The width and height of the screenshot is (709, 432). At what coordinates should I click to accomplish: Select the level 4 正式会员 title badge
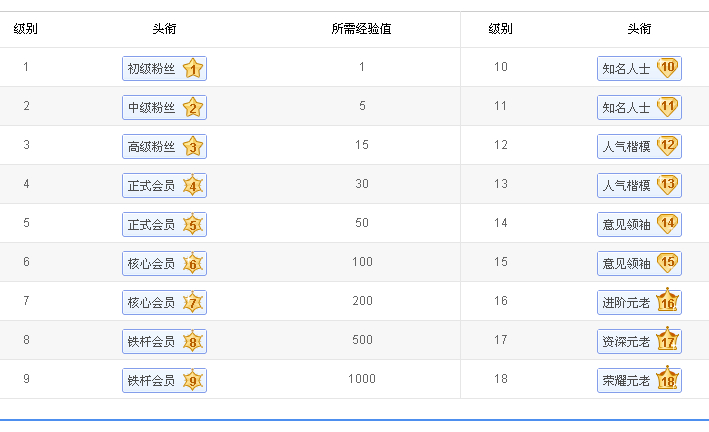pyautogui.click(x=164, y=185)
